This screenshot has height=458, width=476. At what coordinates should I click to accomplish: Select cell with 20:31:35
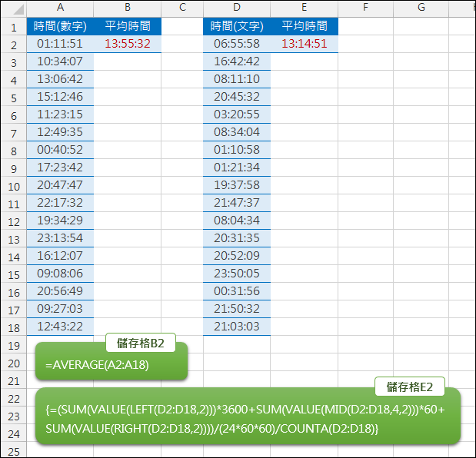[x=237, y=238]
